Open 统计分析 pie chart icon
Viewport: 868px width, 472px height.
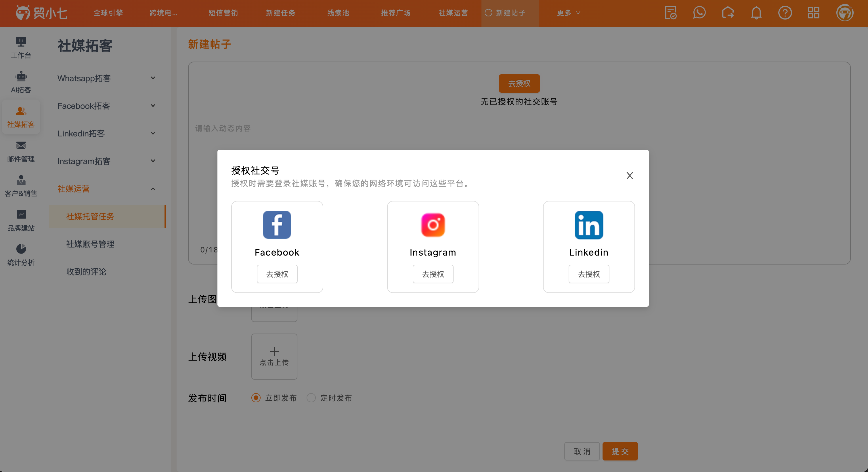pyautogui.click(x=21, y=249)
